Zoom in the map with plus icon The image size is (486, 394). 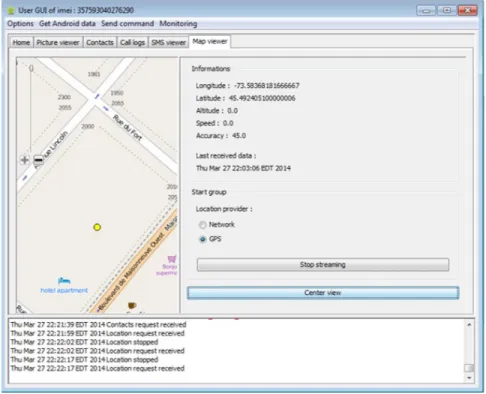24,160
